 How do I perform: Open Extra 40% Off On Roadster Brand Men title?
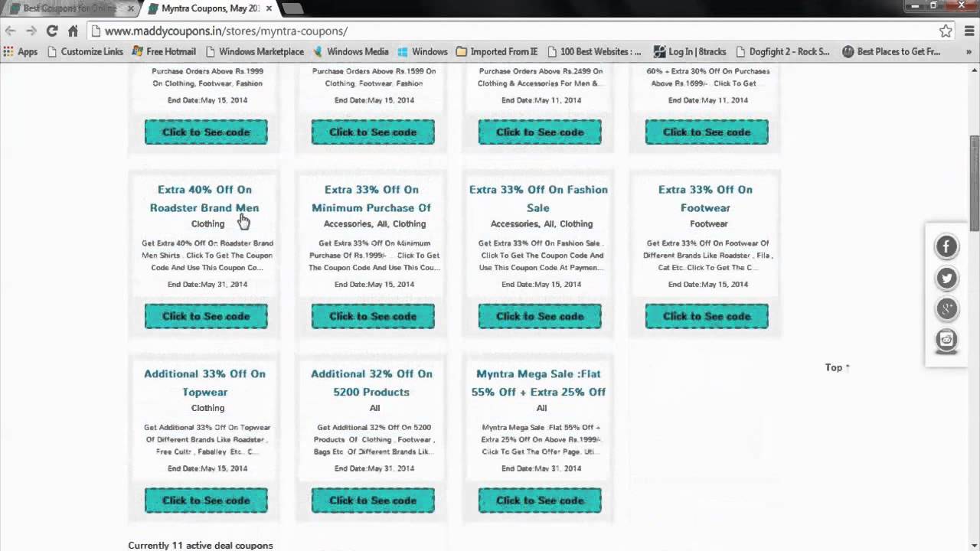204,198
